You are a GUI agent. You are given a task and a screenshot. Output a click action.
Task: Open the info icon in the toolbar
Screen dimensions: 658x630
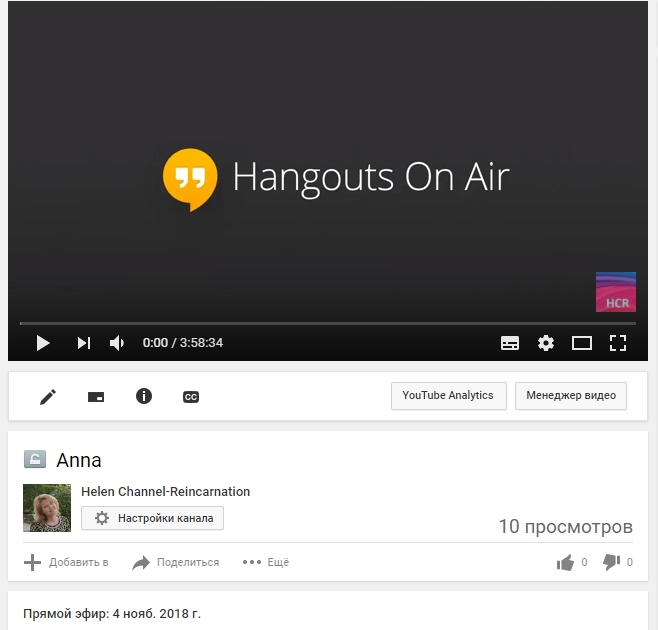tap(144, 397)
